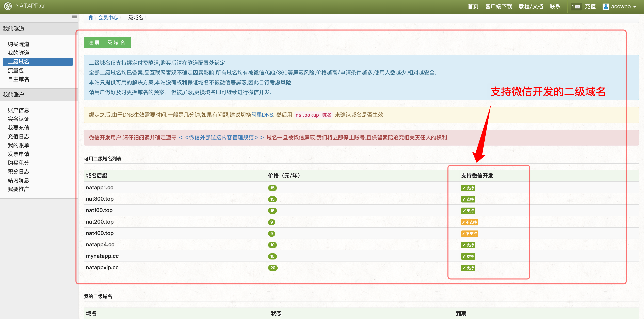Click the 支持 badge for mynatapp.cc
The image size is (644, 319).
click(x=468, y=256)
